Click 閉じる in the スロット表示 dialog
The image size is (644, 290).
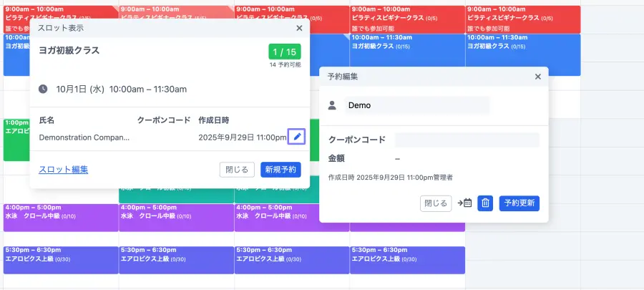coord(237,170)
